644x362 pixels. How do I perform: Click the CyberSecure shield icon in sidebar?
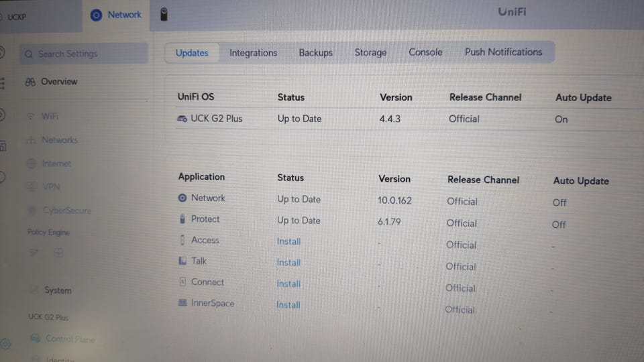[31, 210]
